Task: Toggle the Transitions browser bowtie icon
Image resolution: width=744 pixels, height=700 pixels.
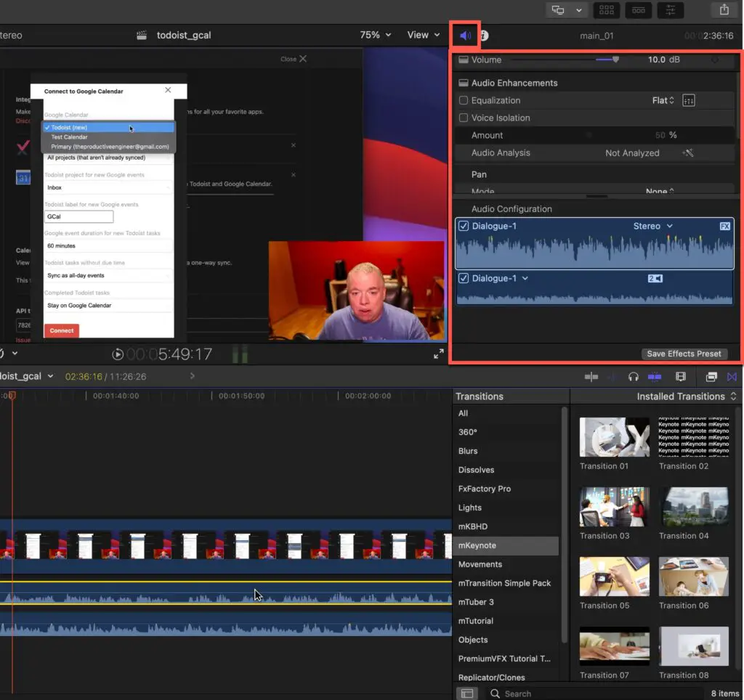Action: 732,377
